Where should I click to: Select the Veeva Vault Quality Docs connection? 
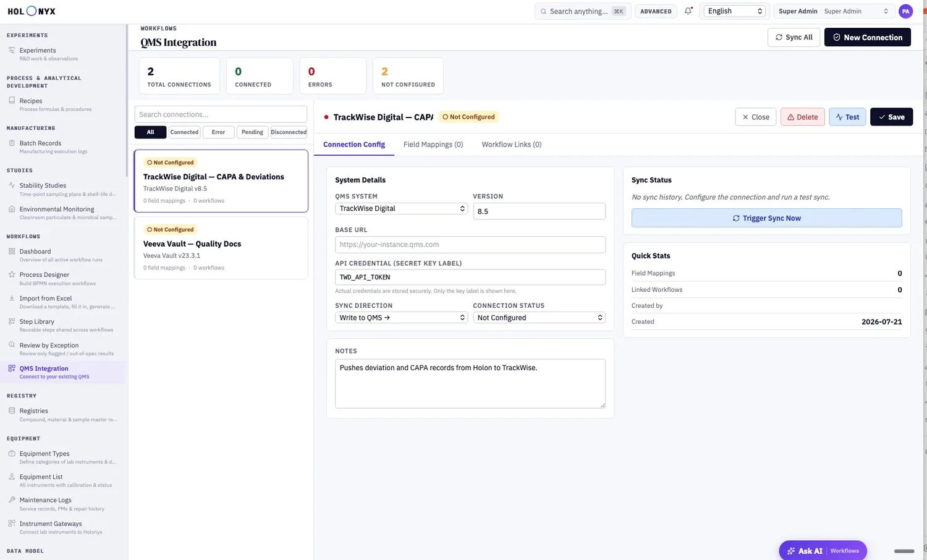[221, 248]
